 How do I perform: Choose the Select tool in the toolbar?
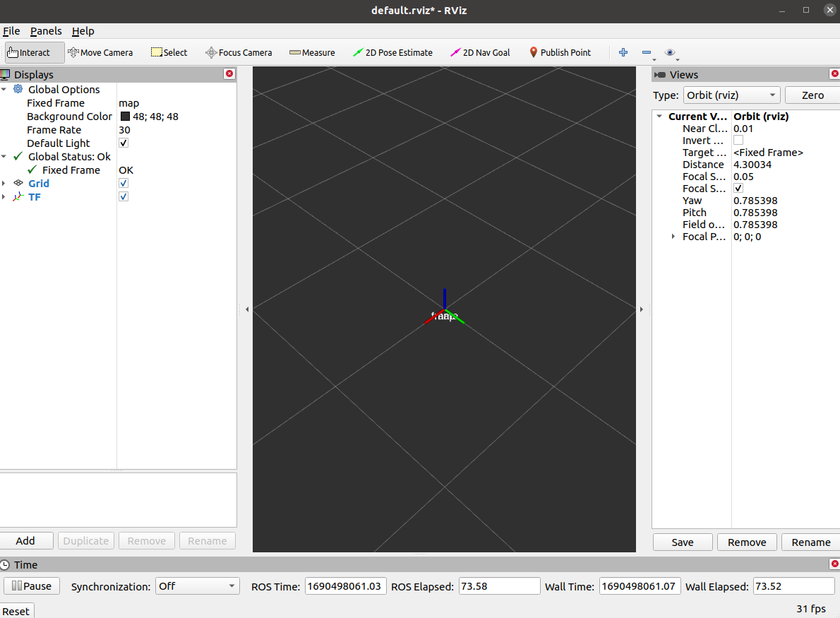click(169, 52)
